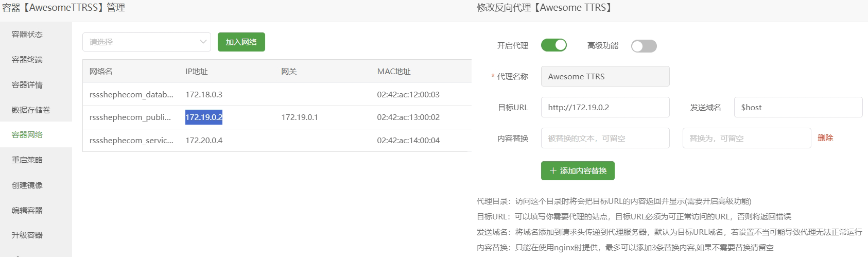Toggle the 开启代理 switch off
The height and width of the screenshot is (257, 868).
553,45
